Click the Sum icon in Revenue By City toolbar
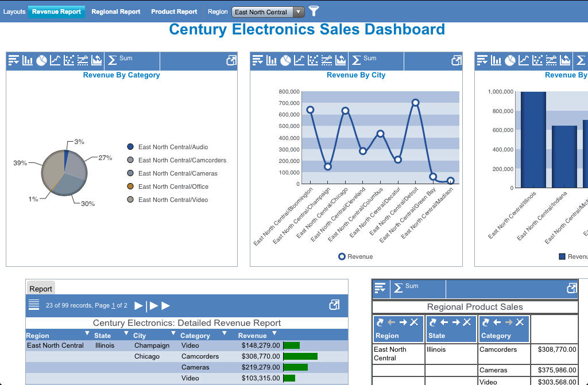The height and width of the screenshot is (385, 588). tap(356, 60)
